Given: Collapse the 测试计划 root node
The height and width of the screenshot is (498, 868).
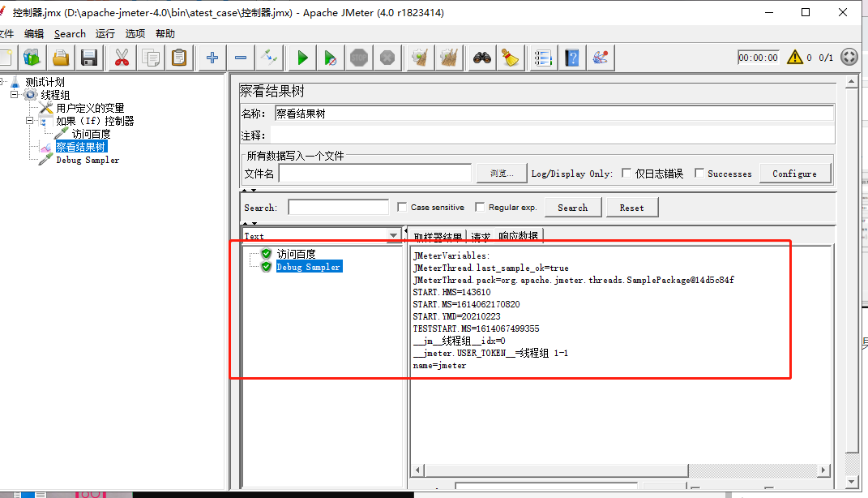Looking at the screenshot, I should [x=2, y=82].
